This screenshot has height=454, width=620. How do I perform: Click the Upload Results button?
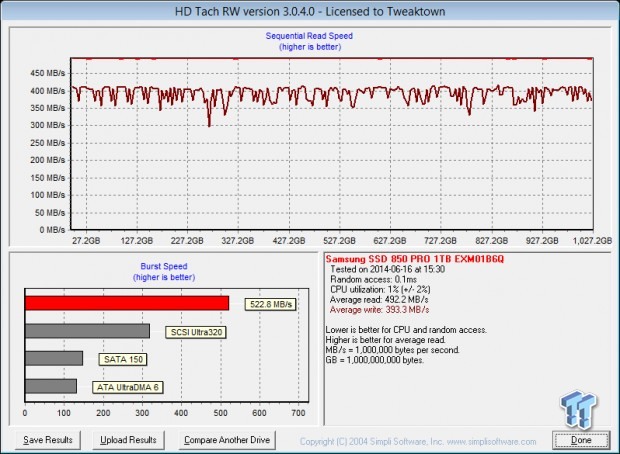coord(128,440)
